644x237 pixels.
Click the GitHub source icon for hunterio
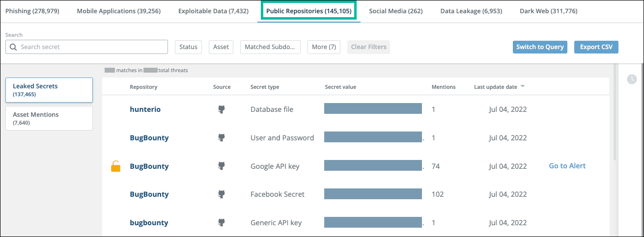(x=222, y=109)
